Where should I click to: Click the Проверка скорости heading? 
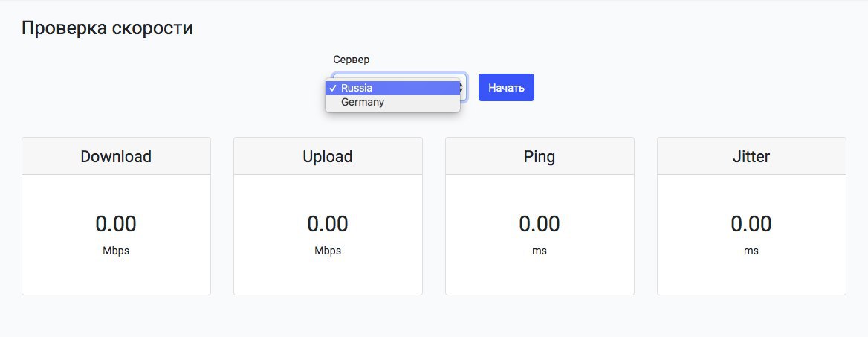(107, 28)
